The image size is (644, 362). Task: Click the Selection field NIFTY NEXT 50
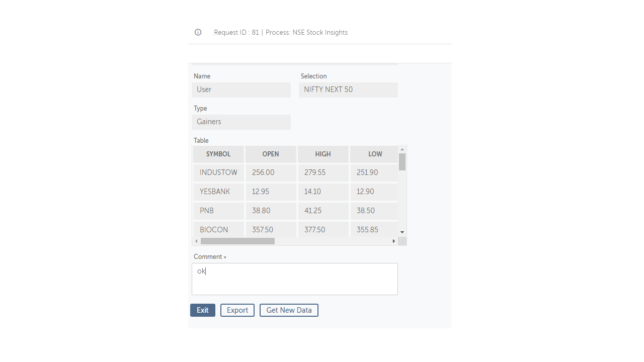coord(348,90)
